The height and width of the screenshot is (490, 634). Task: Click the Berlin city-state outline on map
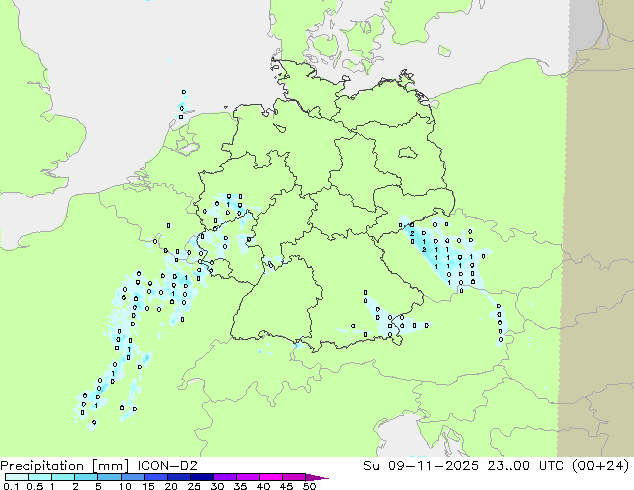point(407,152)
